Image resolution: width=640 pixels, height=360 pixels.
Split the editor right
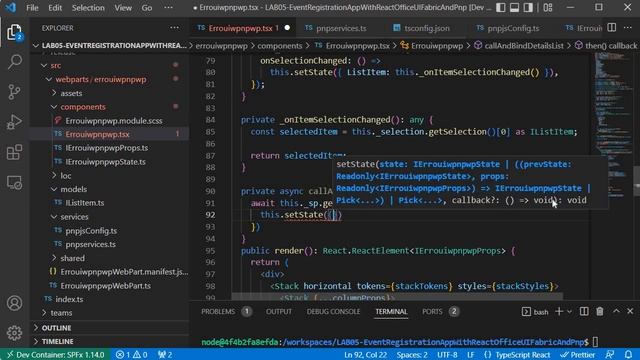click(x=611, y=28)
